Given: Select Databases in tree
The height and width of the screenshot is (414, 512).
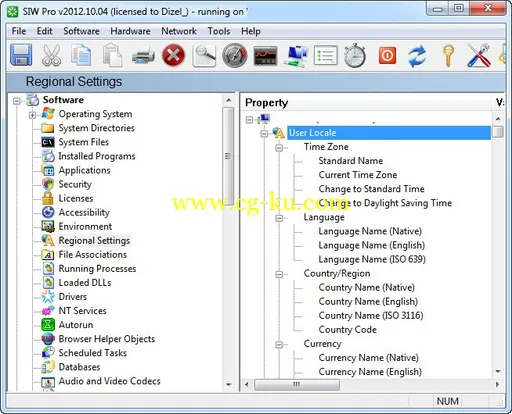Looking at the screenshot, I should 79,367.
